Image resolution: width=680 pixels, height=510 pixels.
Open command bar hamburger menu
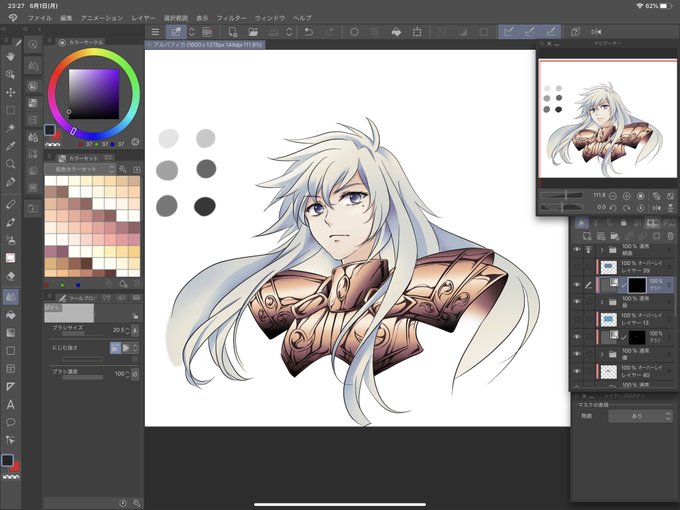coord(155,32)
